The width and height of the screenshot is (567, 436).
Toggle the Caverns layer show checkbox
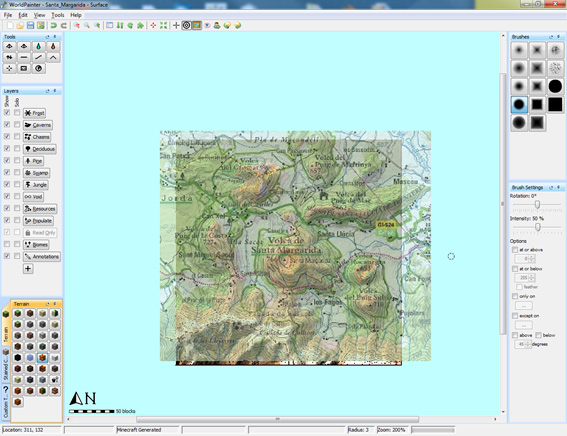(7, 124)
